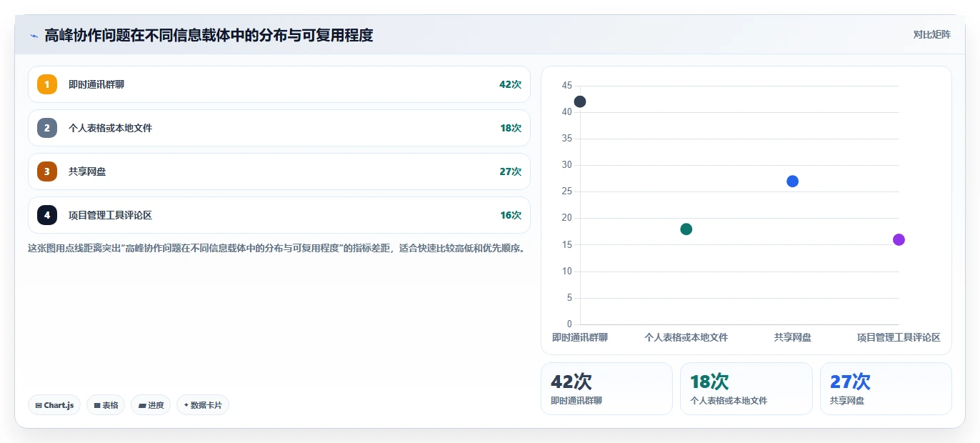This screenshot has width=980, height=443.
Task: Click the 16次 value in the fourth row
Action: (511, 215)
